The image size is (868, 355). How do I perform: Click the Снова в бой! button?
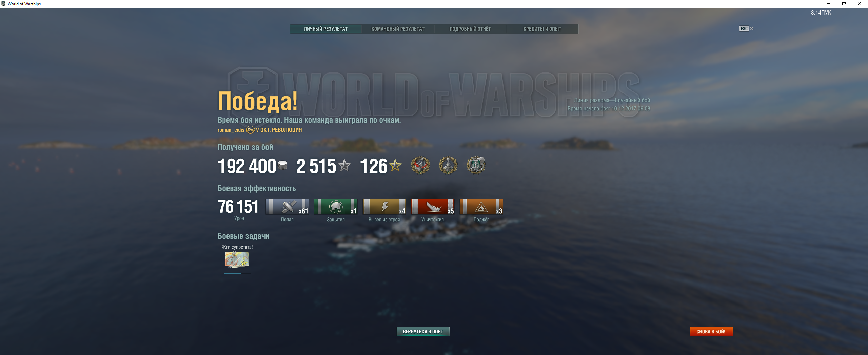(711, 331)
